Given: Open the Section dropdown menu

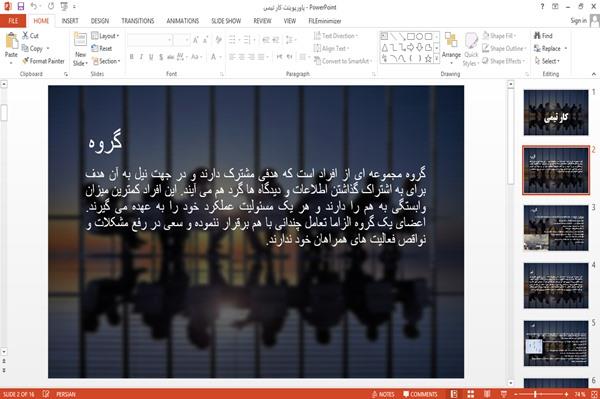Looking at the screenshot, I should pyautogui.click(x=106, y=61).
